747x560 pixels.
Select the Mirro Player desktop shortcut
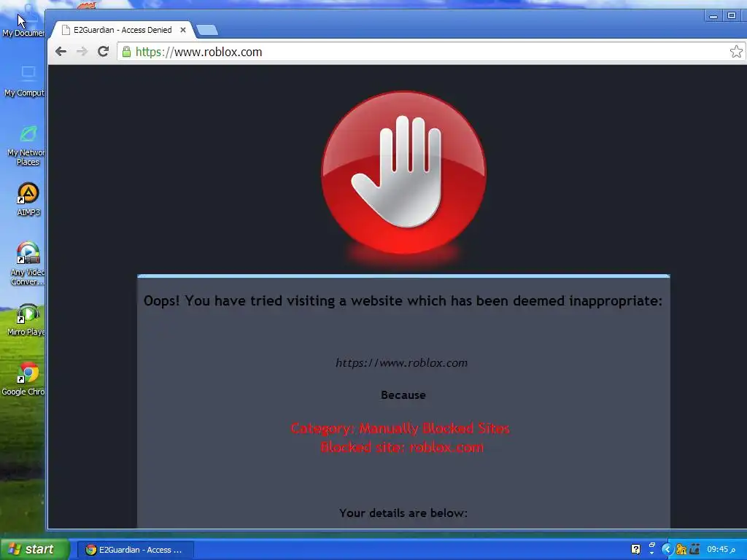[26, 319]
